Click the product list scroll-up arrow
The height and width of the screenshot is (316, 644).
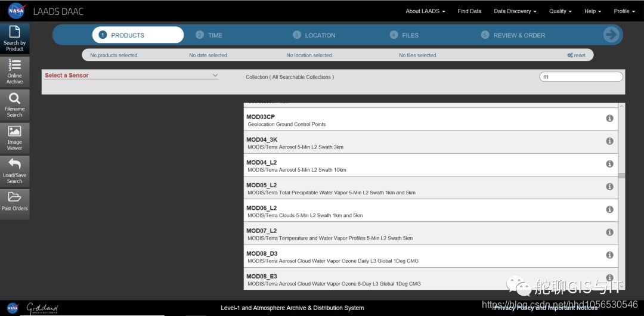[621, 106]
